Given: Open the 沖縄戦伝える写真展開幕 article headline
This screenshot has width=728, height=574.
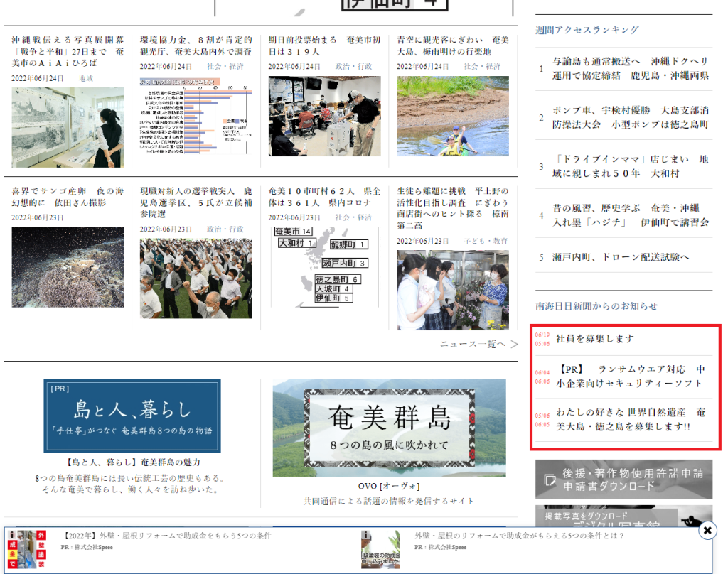Looking at the screenshot, I should click(68, 52).
